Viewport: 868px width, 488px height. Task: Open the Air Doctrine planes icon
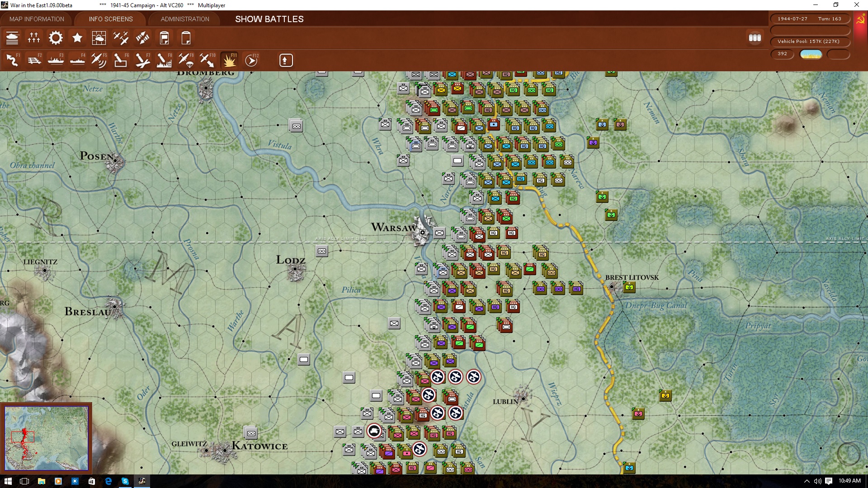pos(121,38)
